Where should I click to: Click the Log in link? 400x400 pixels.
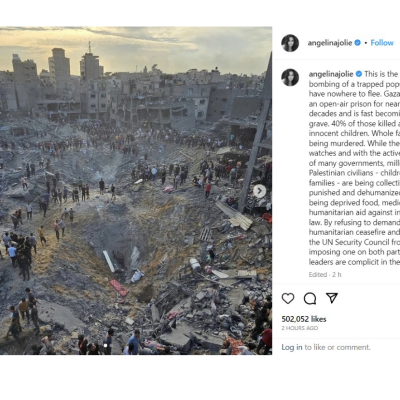[x=292, y=347]
